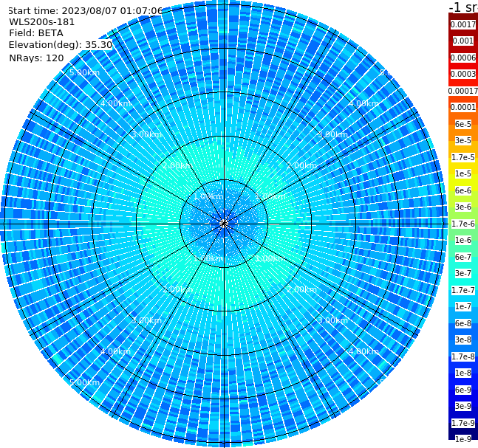Pick the 0.0003 colorbar label
This screenshot has width=478, height=448.
pyautogui.click(x=463, y=74)
